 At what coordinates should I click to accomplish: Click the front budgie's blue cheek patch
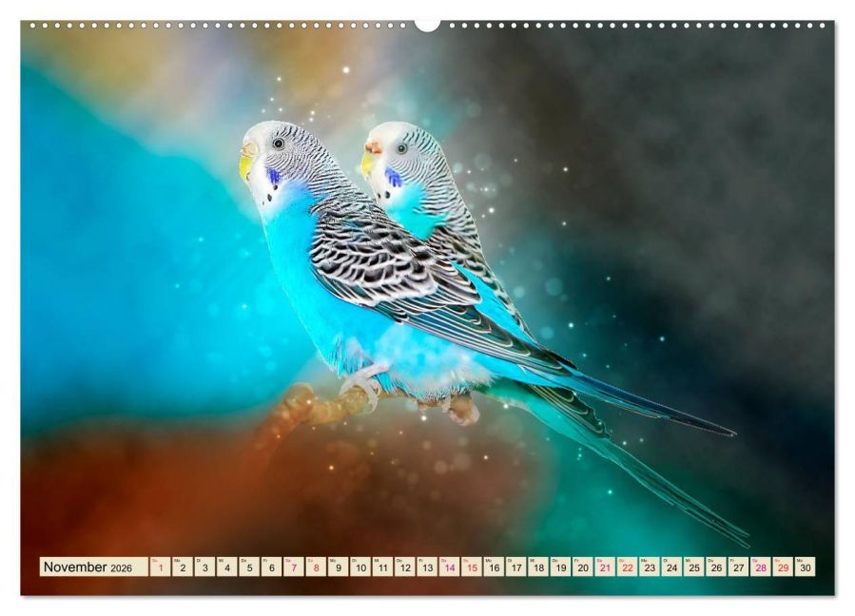pyautogui.click(x=273, y=177)
